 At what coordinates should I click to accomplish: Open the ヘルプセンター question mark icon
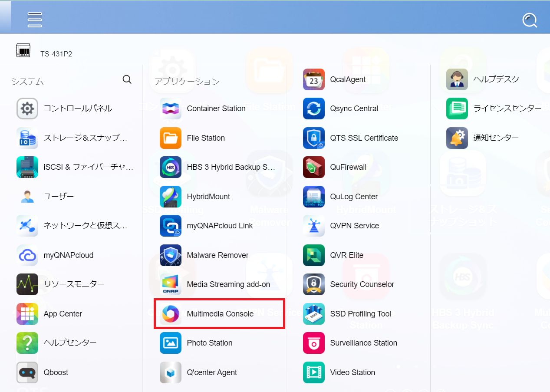[27, 343]
